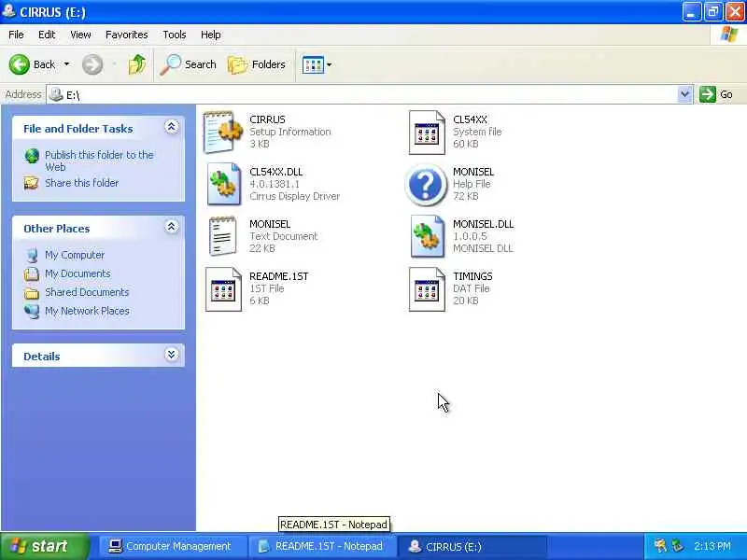Open the Search pane from the toolbar
Image resolution: width=747 pixels, height=560 pixels.
pos(189,64)
